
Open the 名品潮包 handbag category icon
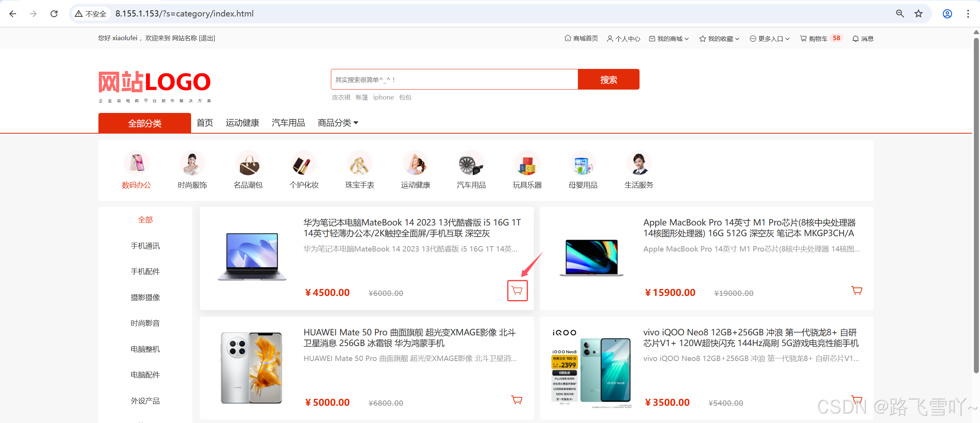248,163
